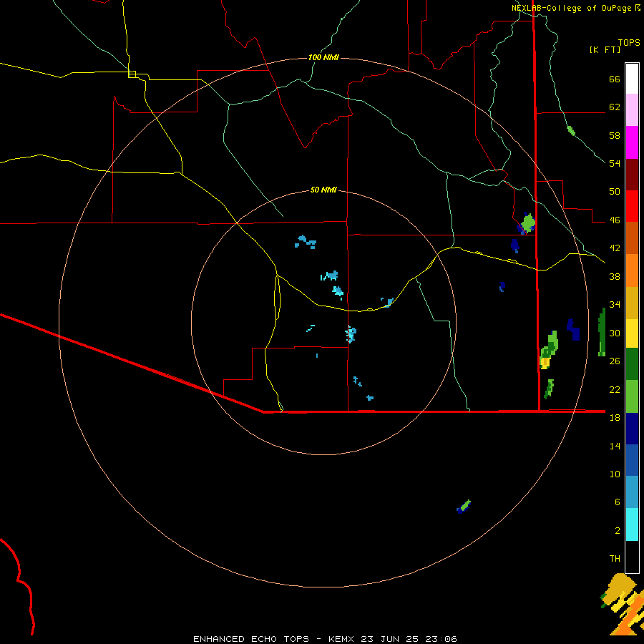644x644 pixels.
Task: Click the legend value 26
Action: tap(615, 361)
